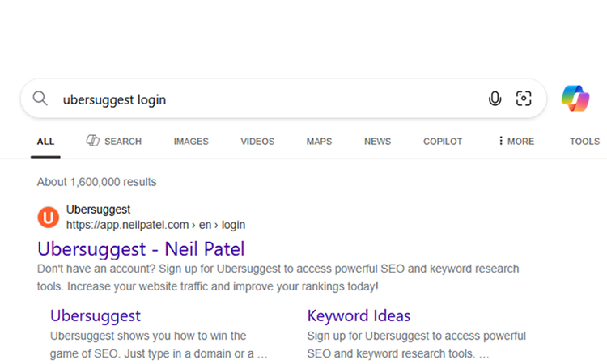
Task: Click the app.neilpatel.com URL breadcrumb
Action: [x=155, y=225]
